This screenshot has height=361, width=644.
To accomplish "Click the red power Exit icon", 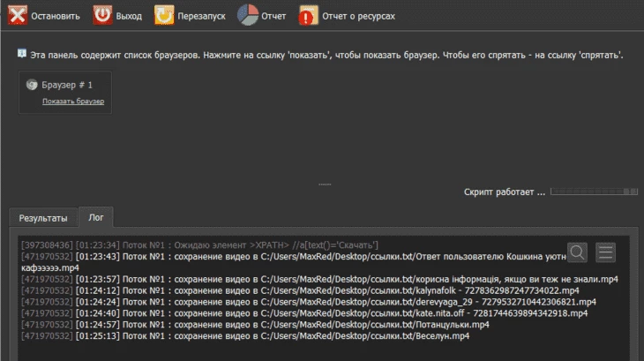I will pyautogui.click(x=102, y=15).
